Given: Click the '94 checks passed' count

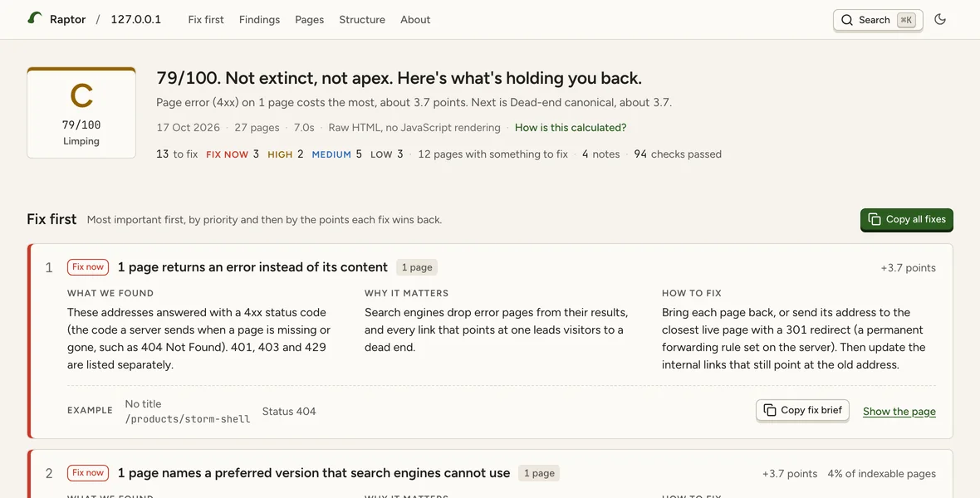Looking at the screenshot, I should [x=678, y=154].
